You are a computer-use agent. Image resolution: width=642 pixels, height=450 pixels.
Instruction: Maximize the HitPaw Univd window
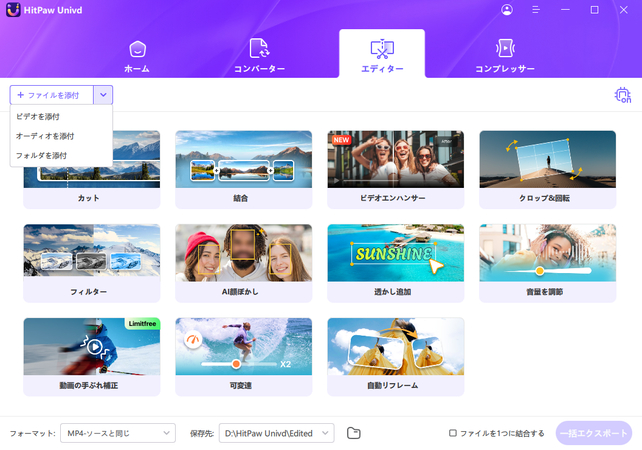[595, 10]
